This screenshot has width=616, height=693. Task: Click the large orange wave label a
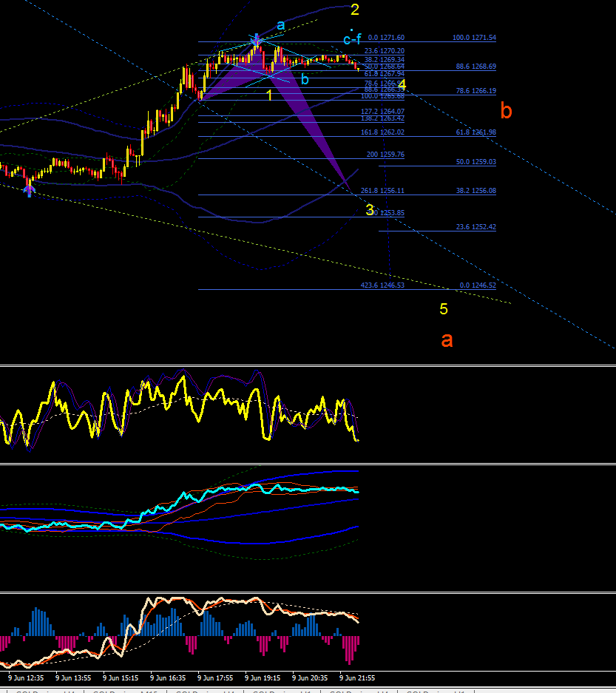tap(447, 340)
